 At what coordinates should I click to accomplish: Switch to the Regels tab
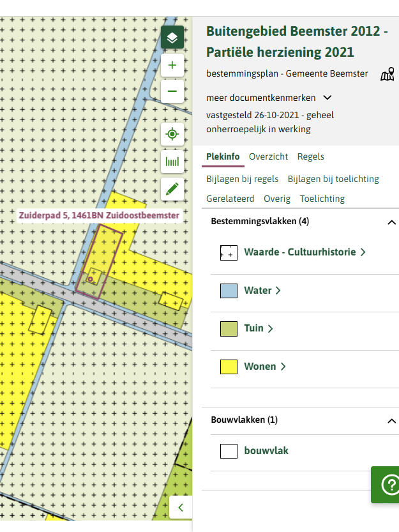[x=310, y=156]
